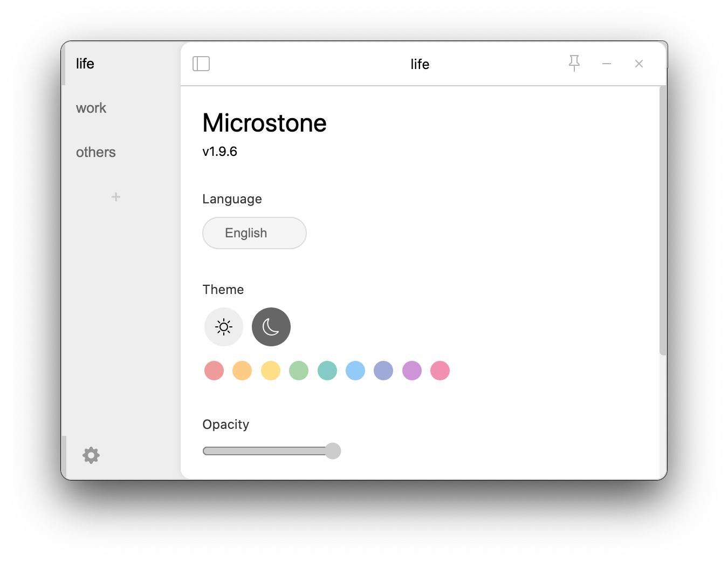
Task: Click the vertical scrollbar in settings
Action: click(663, 220)
